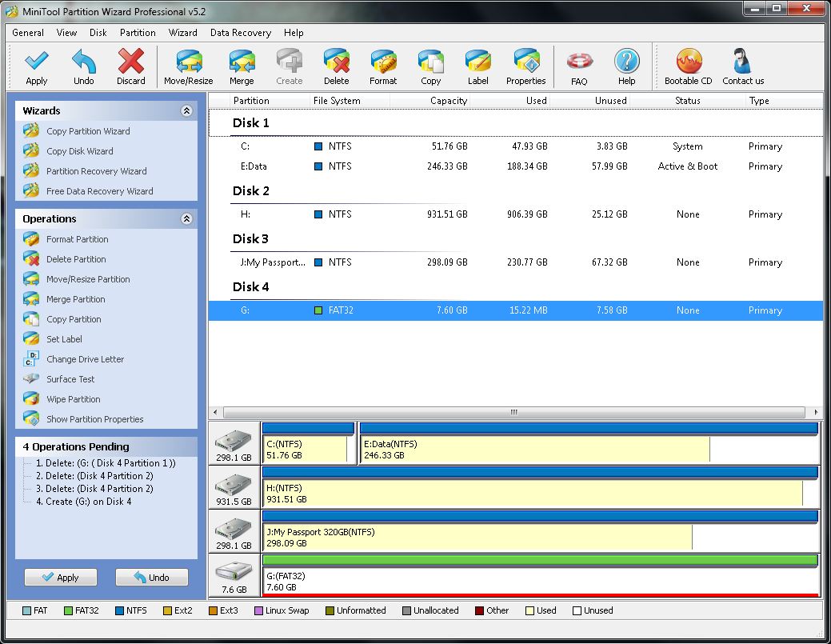
Task: Click the horizontal scrollbar of partition list
Action: point(513,412)
